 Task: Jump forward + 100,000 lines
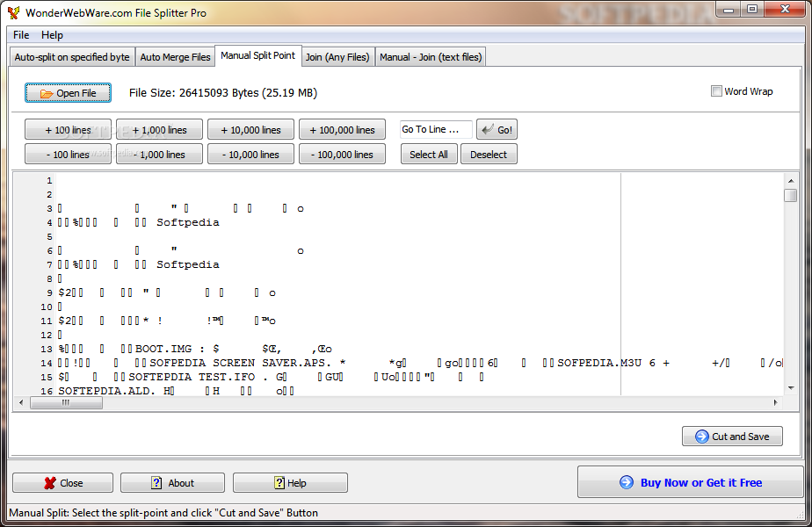[x=343, y=129]
